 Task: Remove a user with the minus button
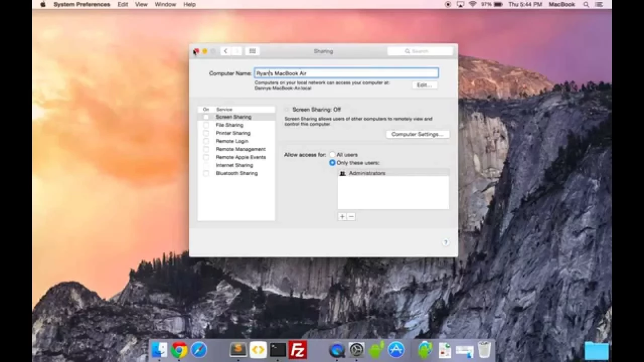351,217
